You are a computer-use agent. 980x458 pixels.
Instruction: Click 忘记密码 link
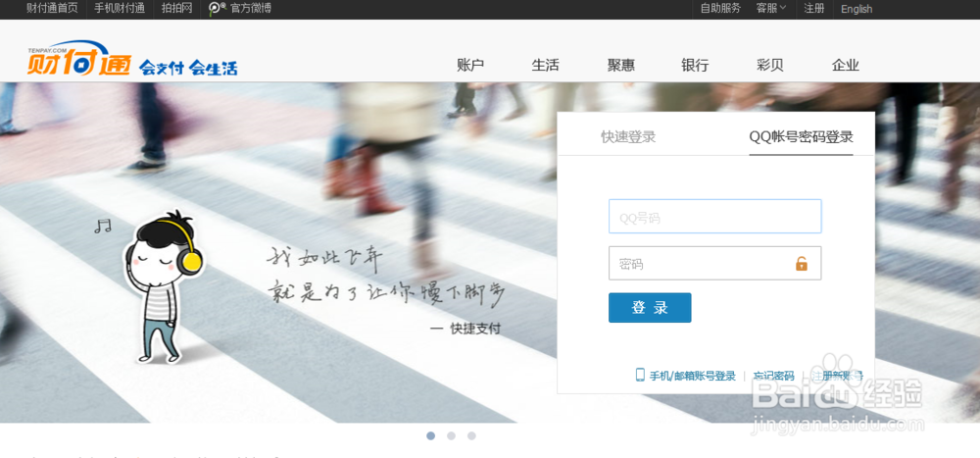(x=774, y=376)
